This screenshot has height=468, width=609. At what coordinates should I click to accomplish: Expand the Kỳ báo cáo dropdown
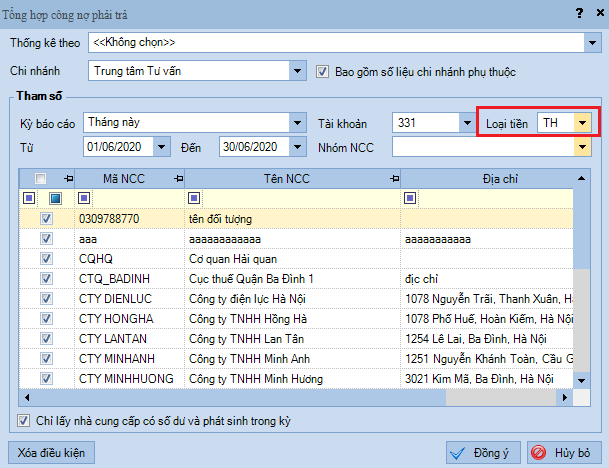click(297, 122)
